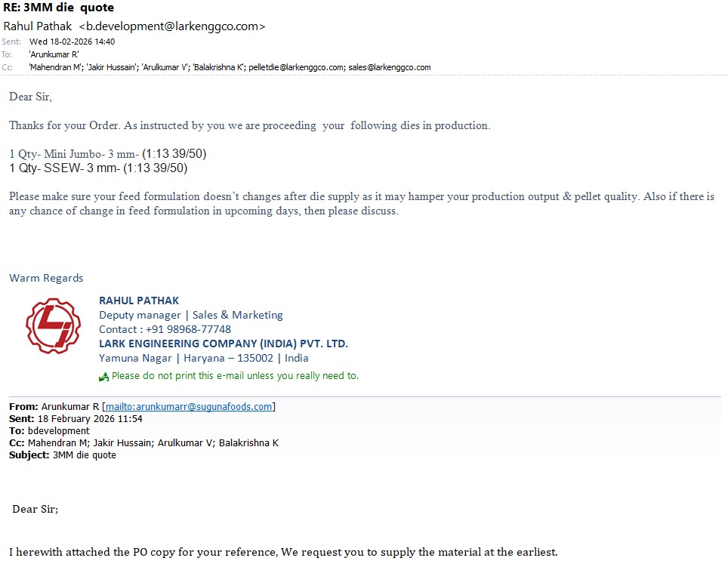728x564 pixels.
Task: Click 'bdevelopment' in the quoted To field
Action: tap(63, 430)
